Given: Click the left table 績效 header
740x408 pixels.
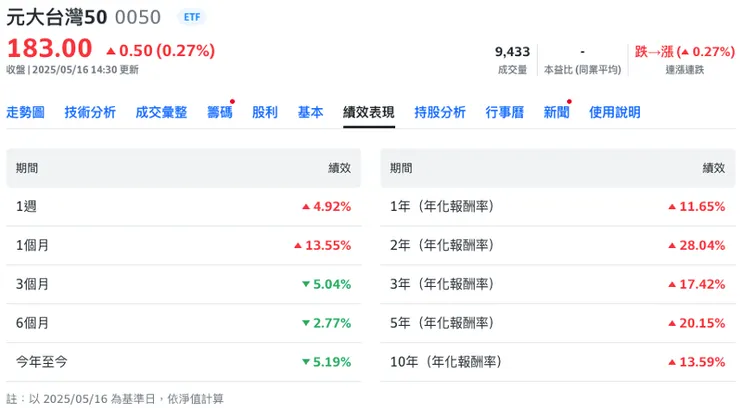Looking at the screenshot, I should (x=340, y=168).
